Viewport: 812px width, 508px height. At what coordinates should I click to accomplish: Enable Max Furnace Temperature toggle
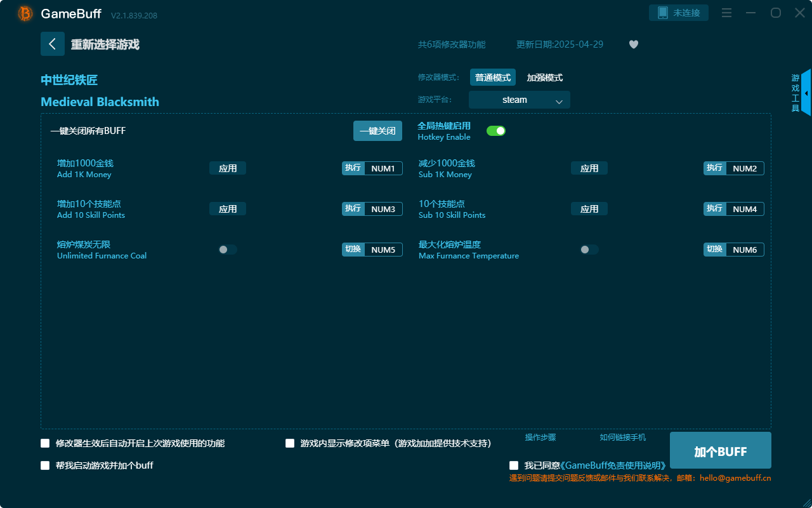(589, 250)
